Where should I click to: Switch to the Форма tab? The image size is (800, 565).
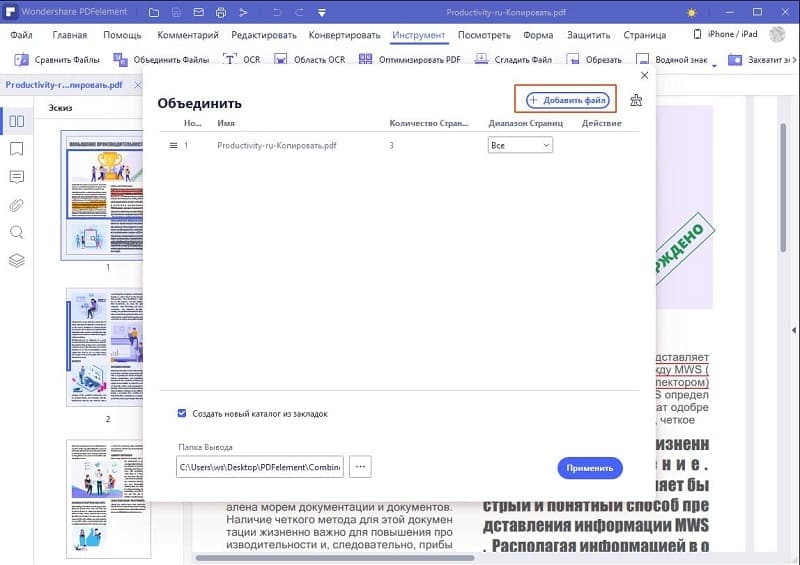coord(538,35)
